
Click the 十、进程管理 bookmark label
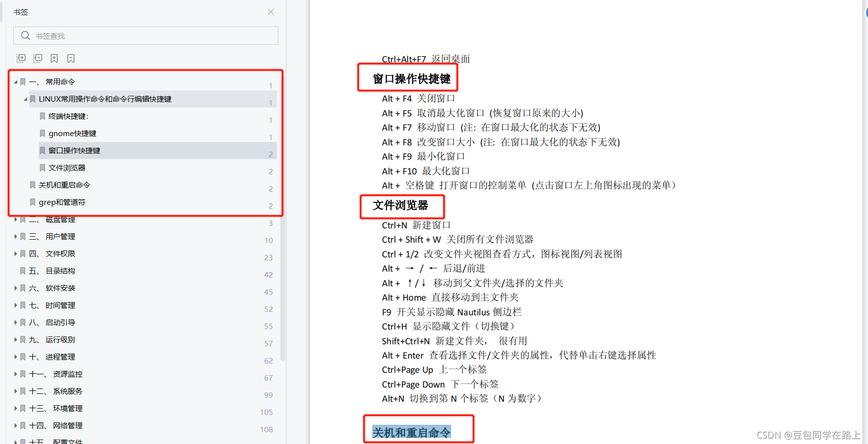point(52,357)
